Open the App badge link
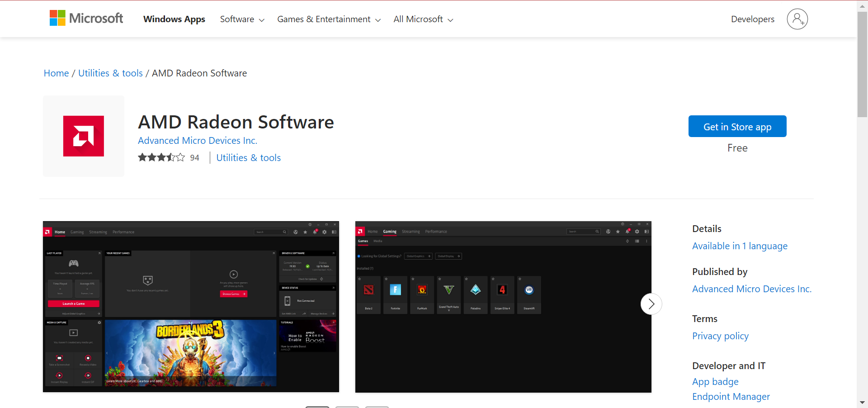Image resolution: width=868 pixels, height=408 pixels. point(715,382)
